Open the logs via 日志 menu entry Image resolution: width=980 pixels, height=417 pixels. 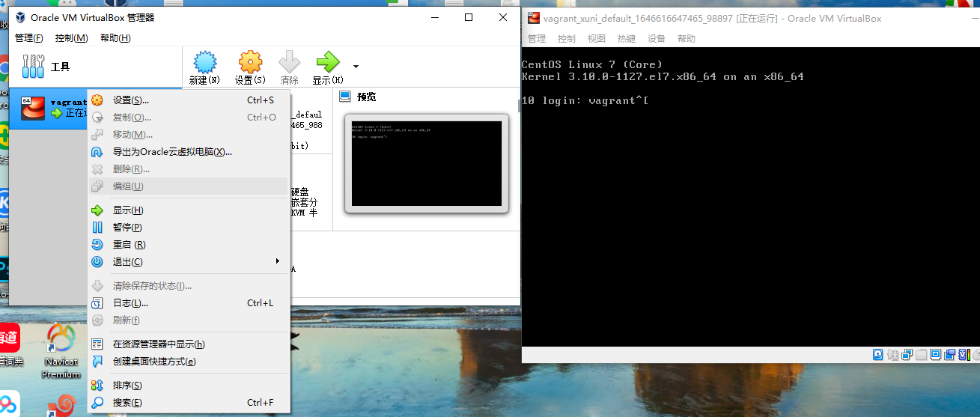188,303
